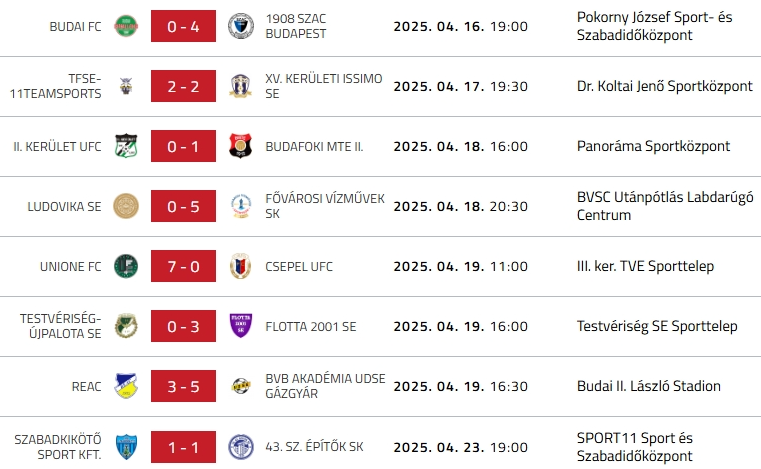Open the 2 - 2 match score
Screen dimensions: 761x469
(183, 87)
